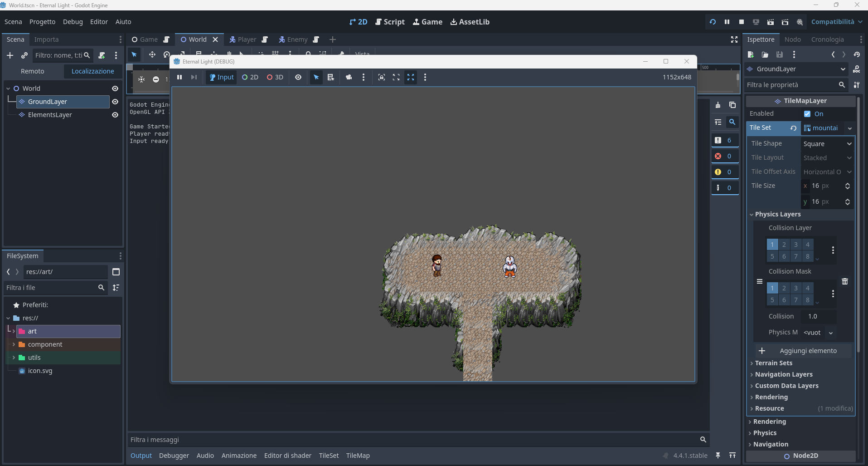Select the ElementsLayer node in the scene tree
Screen dimensions: 868x466
[50, 115]
